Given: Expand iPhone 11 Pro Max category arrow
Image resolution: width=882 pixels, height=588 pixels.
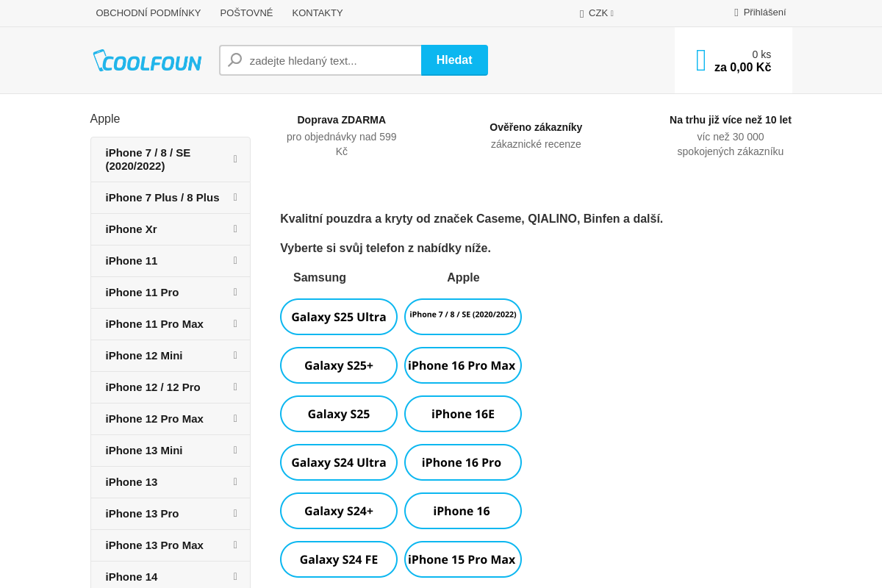Looking at the screenshot, I should pyautogui.click(x=235, y=324).
